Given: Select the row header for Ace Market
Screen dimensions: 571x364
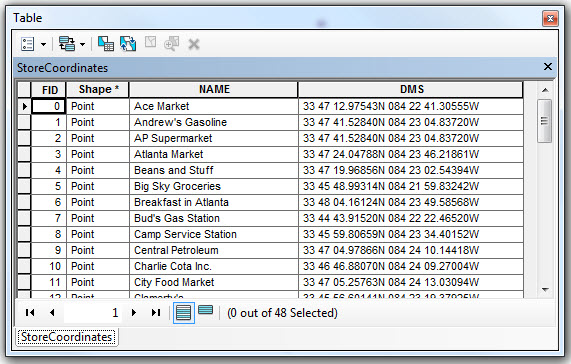Looking at the screenshot, I should [24, 106].
